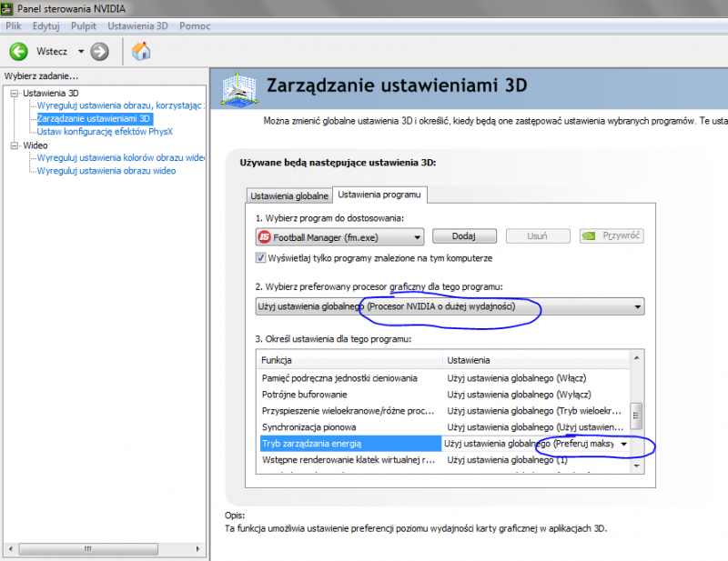
Task: Click the Usuń button
Action: 537,236
